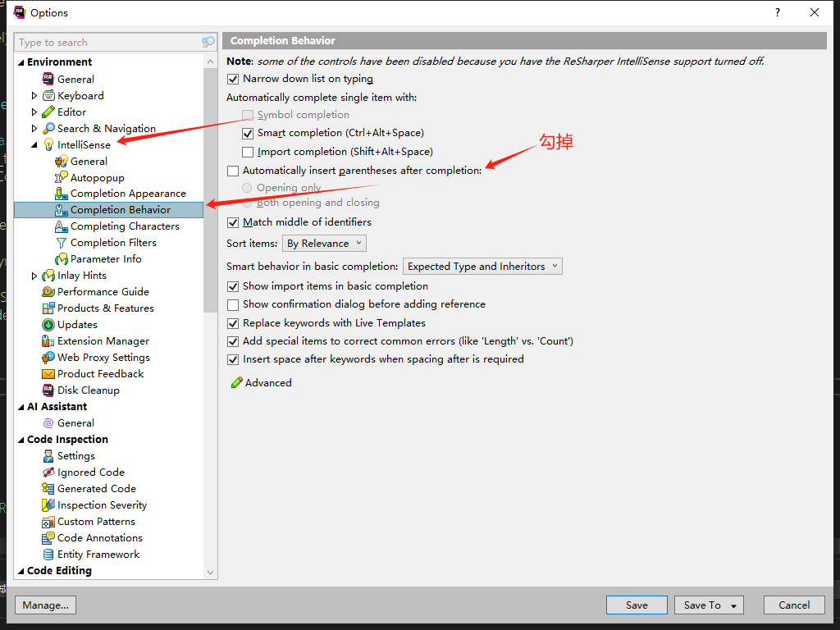This screenshot has height=630, width=840.
Task: Collapse the Code Inspection section
Action: [21, 440]
